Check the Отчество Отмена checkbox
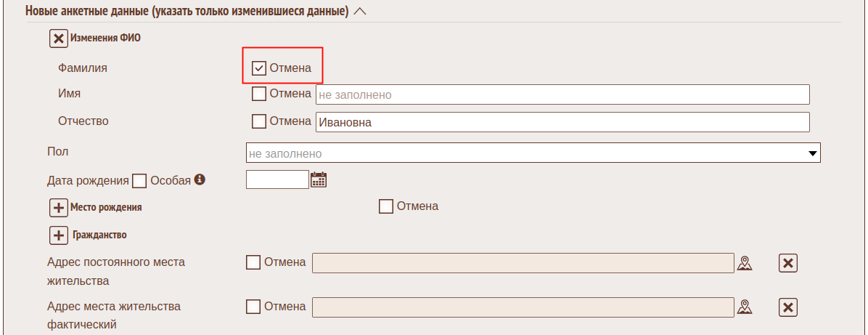The height and width of the screenshot is (335, 868). tap(258, 121)
